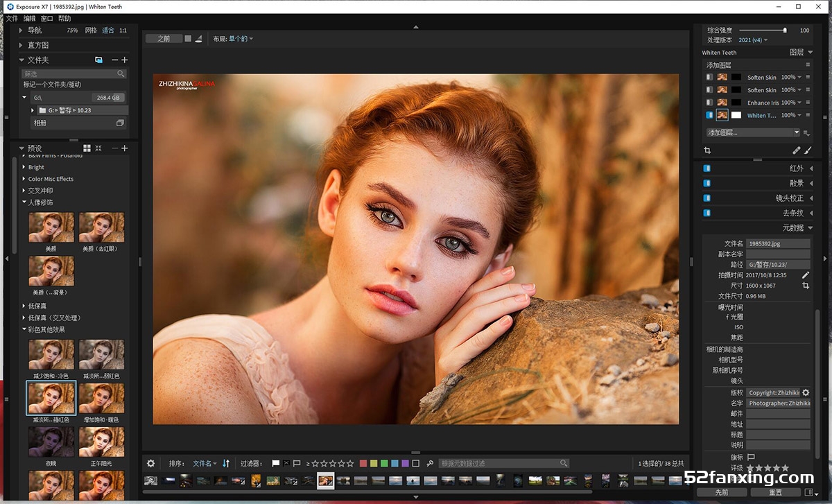The height and width of the screenshot is (504, 832).
Task: Toggle the Whiten Teeth layer off
Action: 709,115
